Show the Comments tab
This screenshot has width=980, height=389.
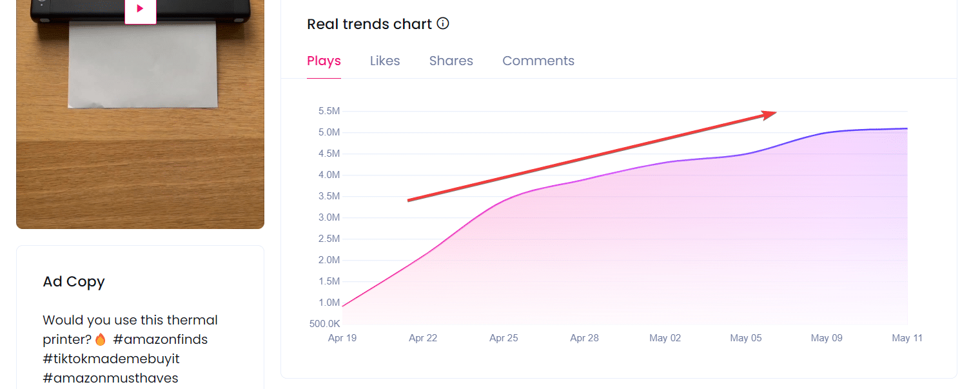tap(538, 61)
